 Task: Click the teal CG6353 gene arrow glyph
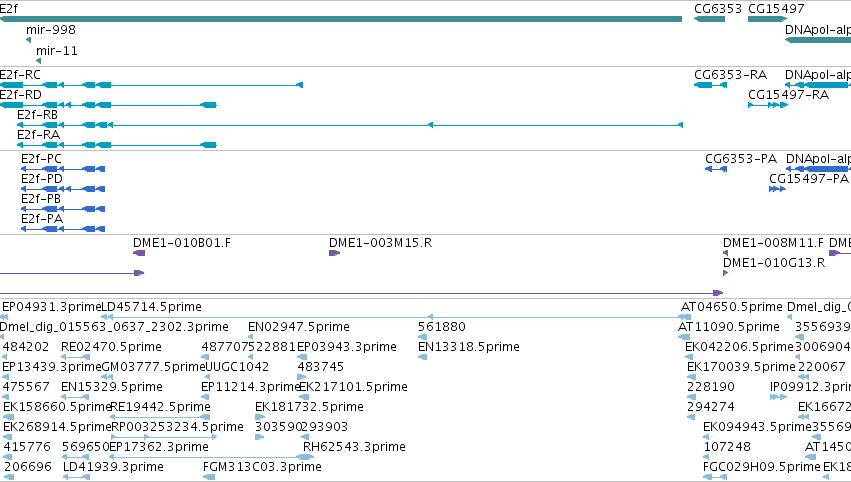709,19
